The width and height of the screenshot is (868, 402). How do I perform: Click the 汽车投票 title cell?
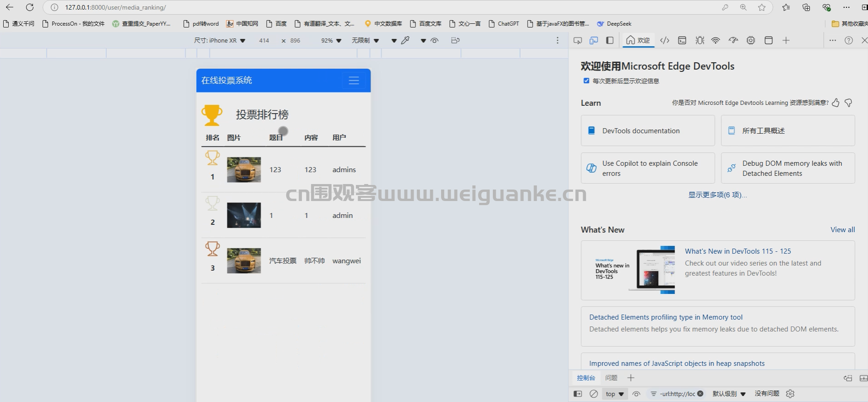(x=283, y=261)
